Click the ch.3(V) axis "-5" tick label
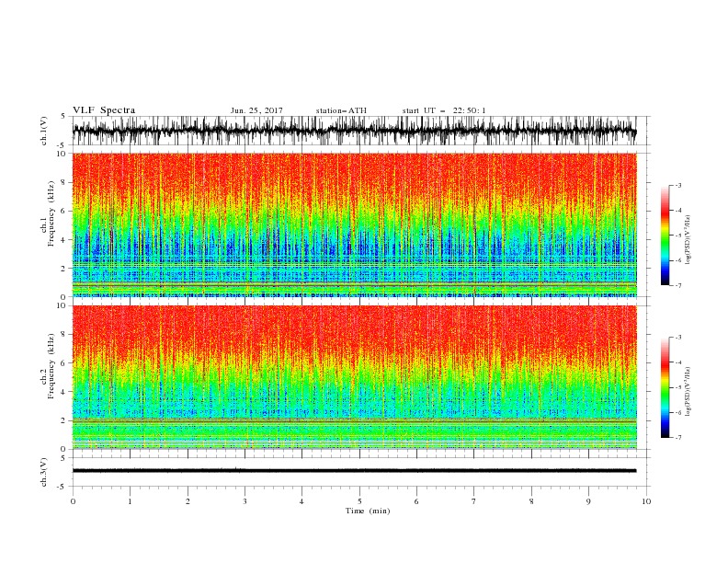 tap(62, 487)
